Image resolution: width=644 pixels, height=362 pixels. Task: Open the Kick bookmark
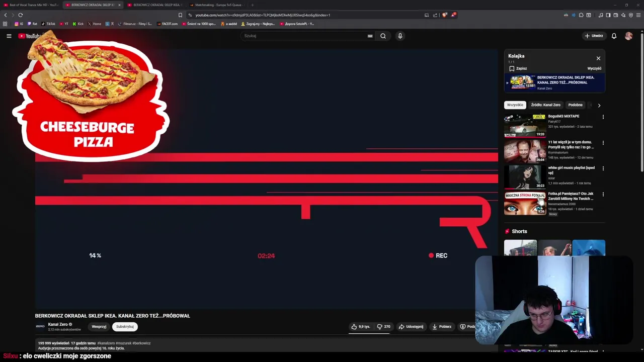(78, 24)
